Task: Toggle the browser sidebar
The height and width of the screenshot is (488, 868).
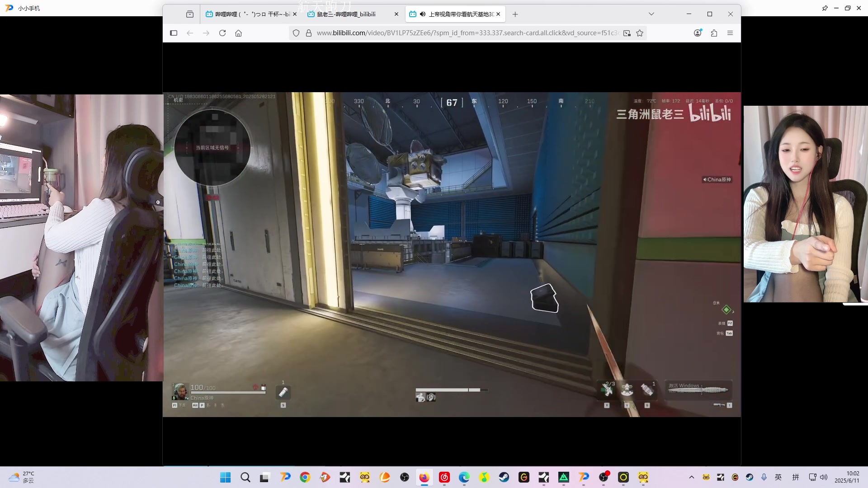Action: (174, 33)
